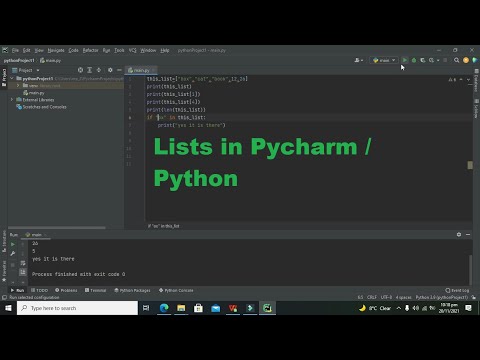
Task: Click the Python interpreter status bar entry
Action: pyautogui.click(x=442, y=297)
